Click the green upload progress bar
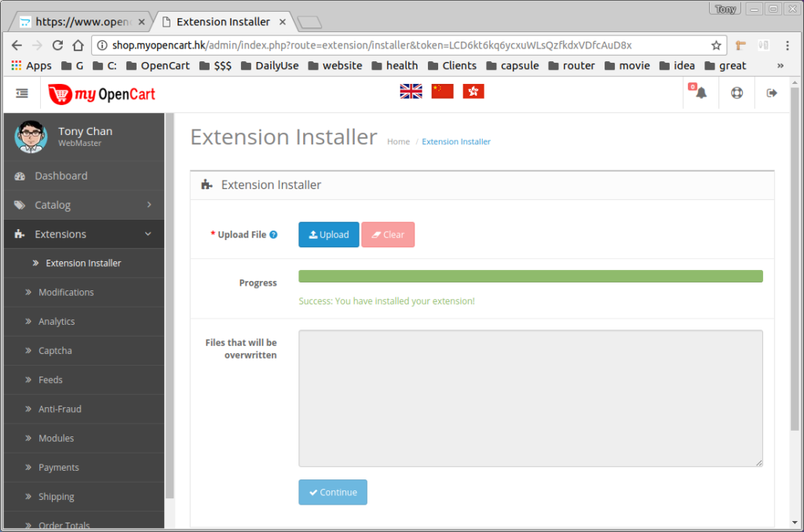This screenshot has height=532, width=804. (530, 276)
